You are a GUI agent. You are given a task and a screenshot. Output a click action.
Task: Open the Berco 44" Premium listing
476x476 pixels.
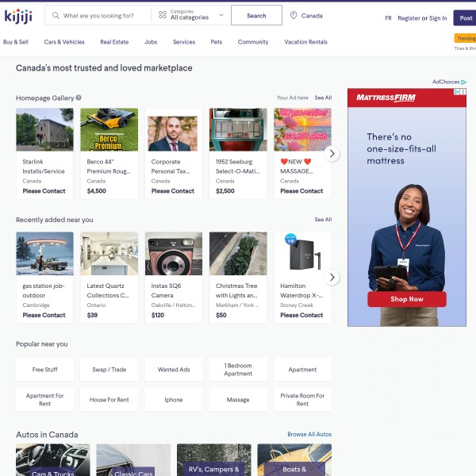pyautogui.click(x=109, y=153)
